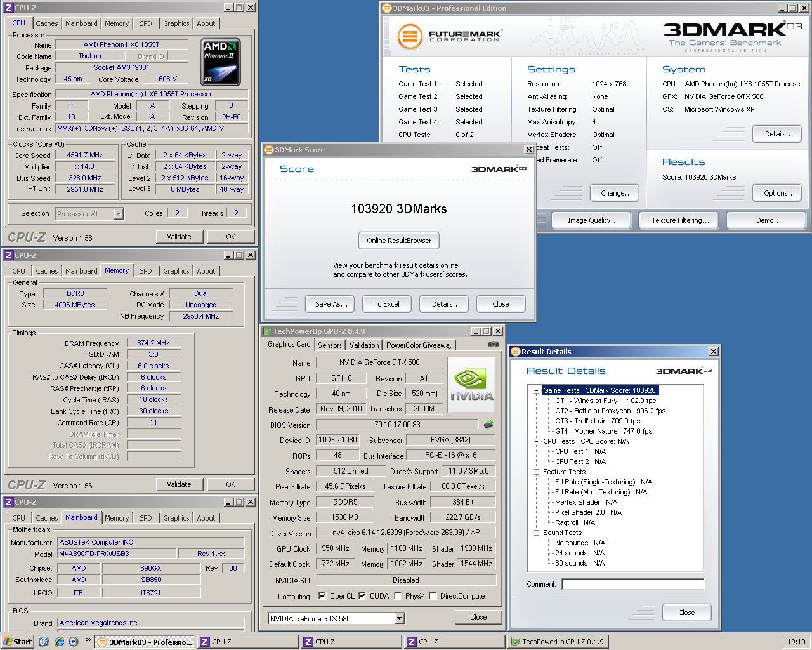
Task: Select the GT2 - Battle of Proxycon row
Action: click(x=610, y=411)
